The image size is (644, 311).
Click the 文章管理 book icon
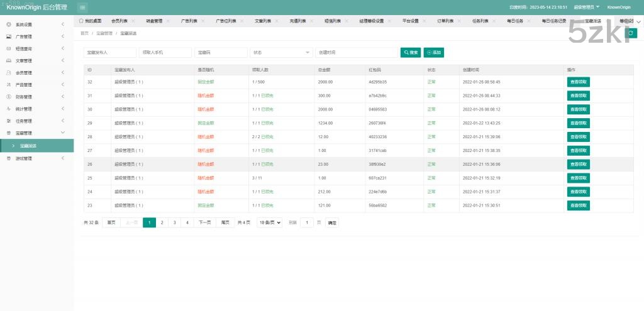(x=8, y=61)
